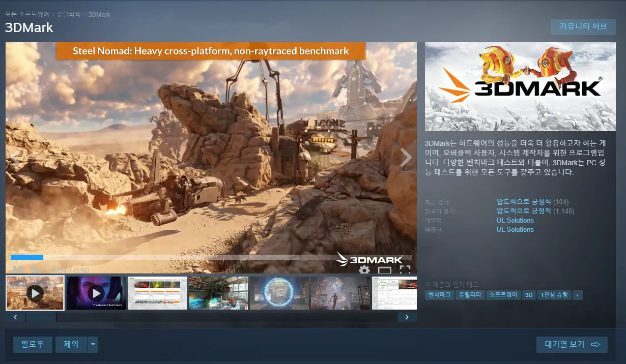Click the 한국어 평가 label

point(440,211)
